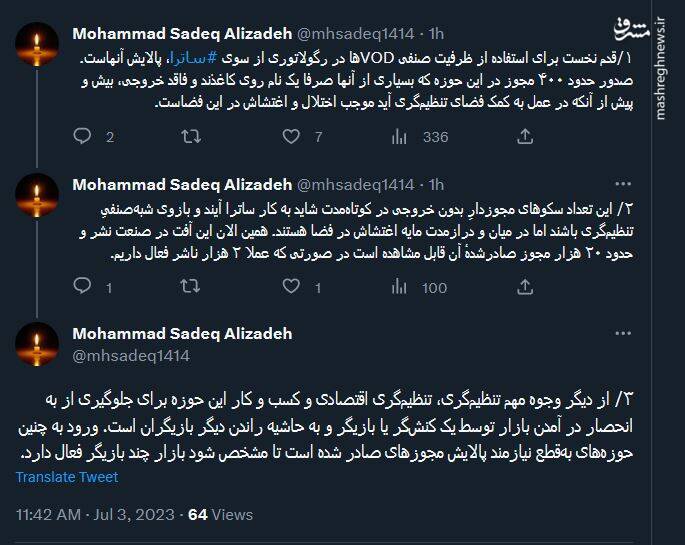This screenshot has width=685, height=545.
Task: Open more options on second tweet
Action: (624, 184)
